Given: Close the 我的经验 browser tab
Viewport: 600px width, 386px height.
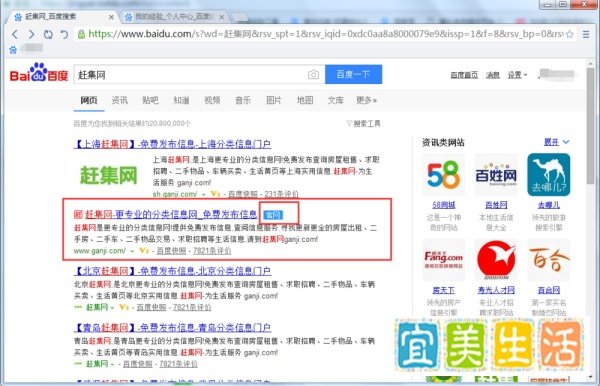Looking at the screenshot, I should click(222, 17).
